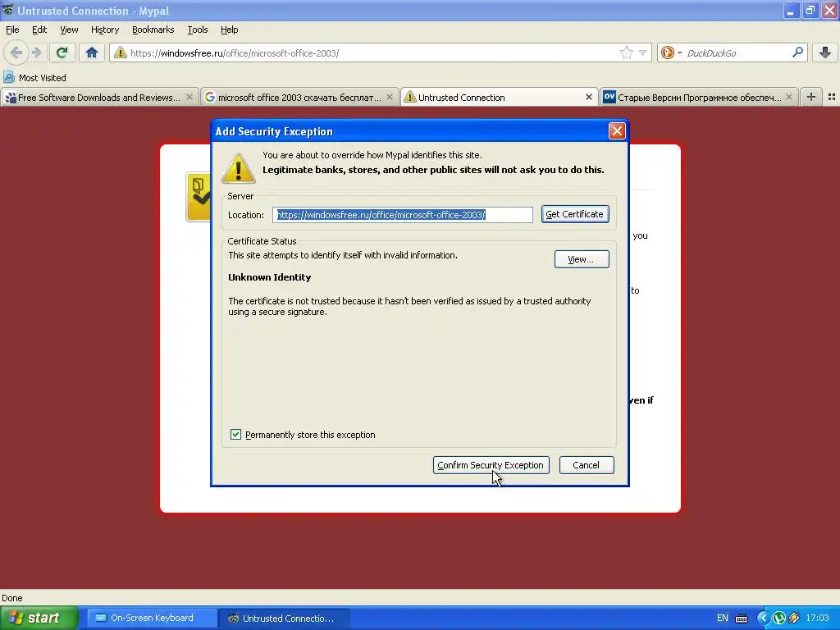Click the tray icon next to clock

click(x=794, y=619)
